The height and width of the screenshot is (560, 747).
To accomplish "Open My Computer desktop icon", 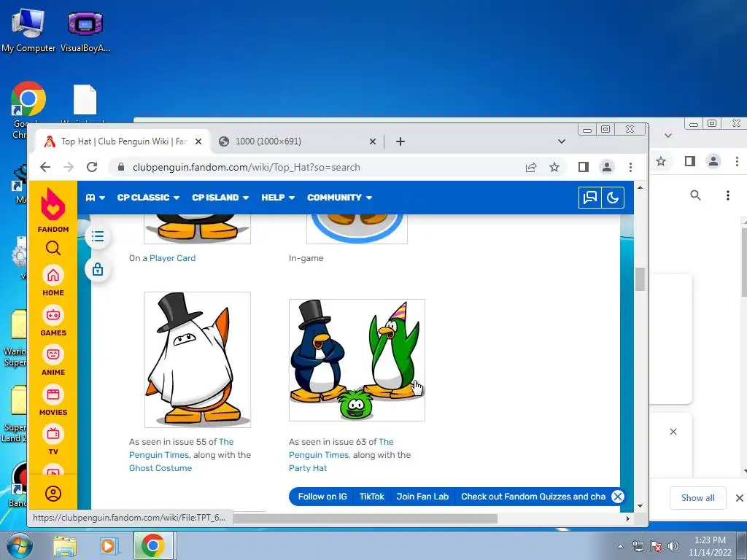I will (x=28, y=31).
